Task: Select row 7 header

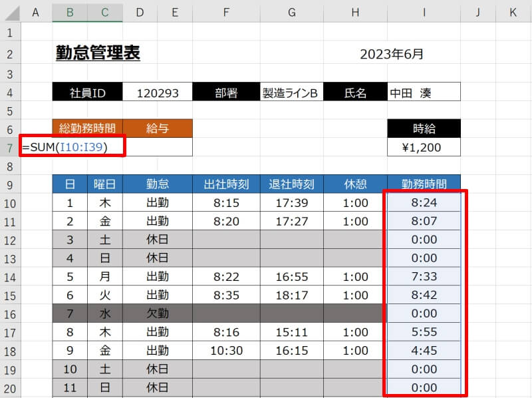Action: click(10, 148)
